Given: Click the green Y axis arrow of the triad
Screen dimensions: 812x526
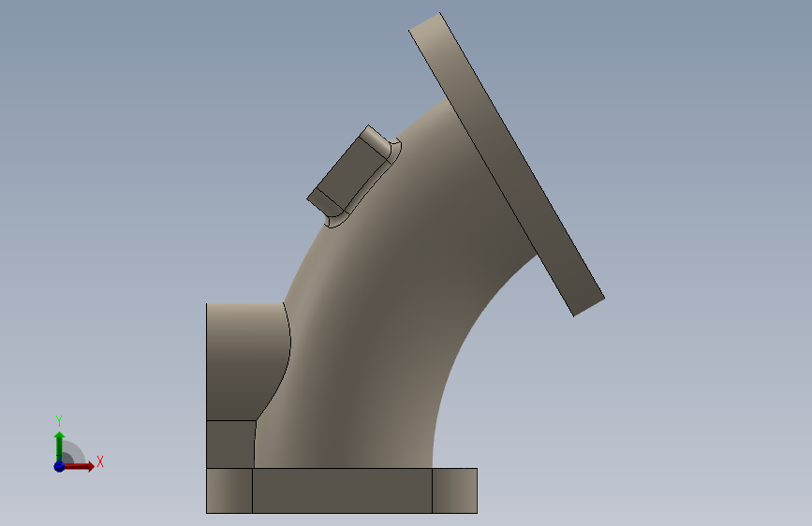Looking at the screenshot, I should coord(60,446).
